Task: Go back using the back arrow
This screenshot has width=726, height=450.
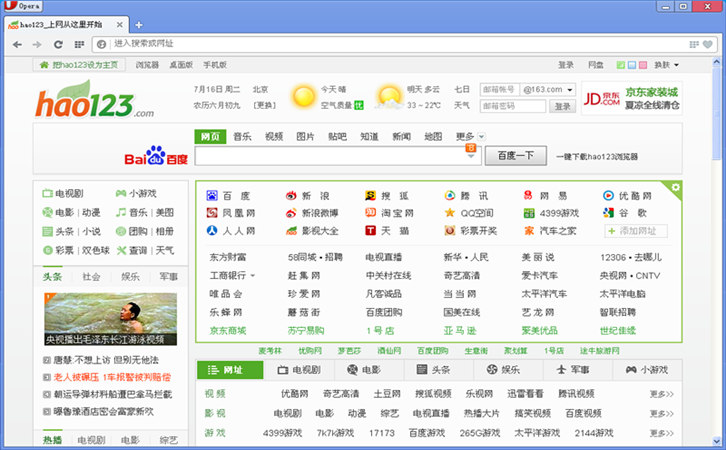Action: [x=18, y=44]
